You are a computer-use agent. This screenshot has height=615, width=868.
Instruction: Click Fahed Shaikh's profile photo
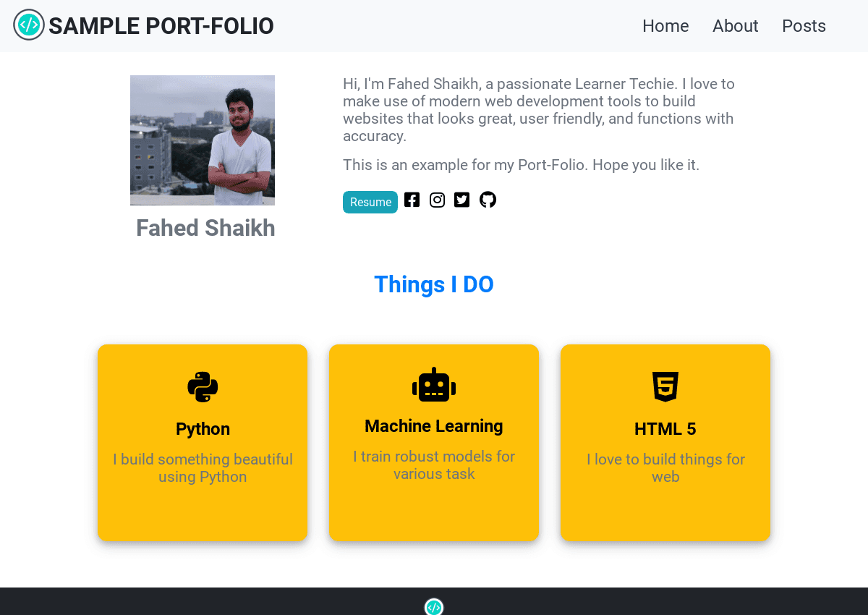tap(203, 140)
